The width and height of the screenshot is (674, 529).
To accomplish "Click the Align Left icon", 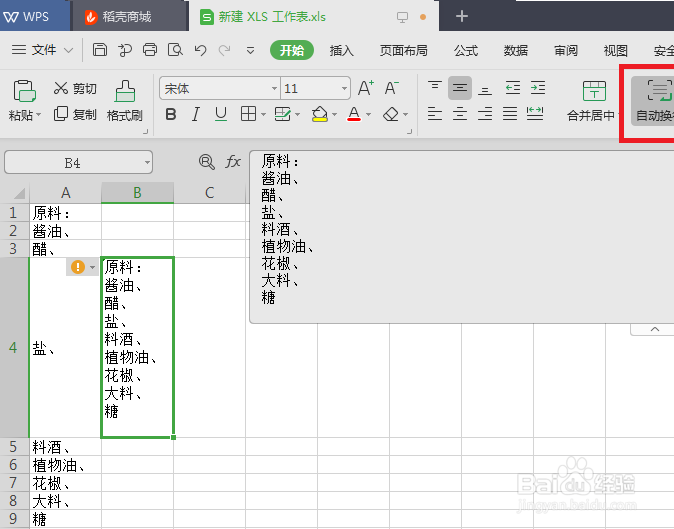I will click(x=435, y=114).
